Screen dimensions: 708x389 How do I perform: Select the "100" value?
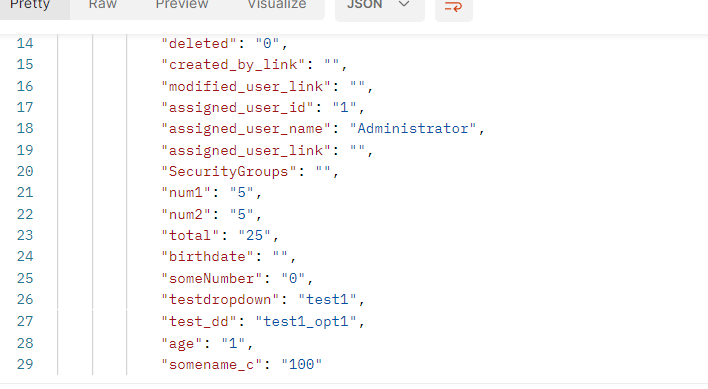[302, 364]
